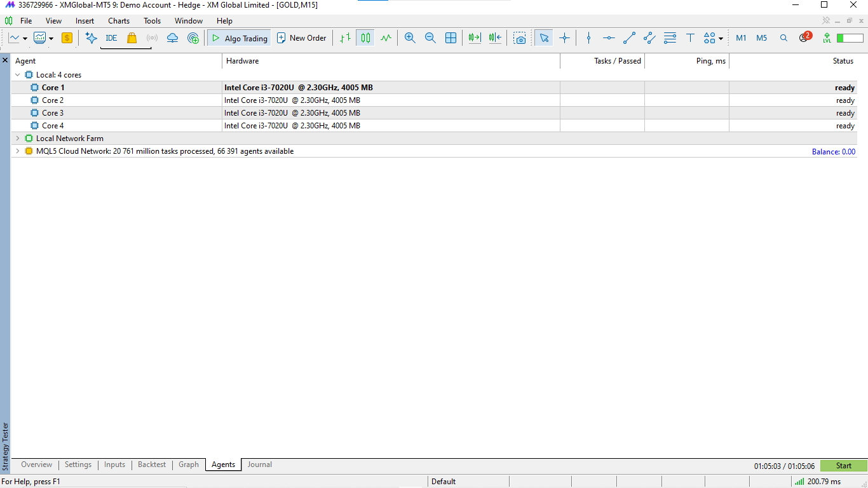This screenshot has height=488, width=868.
Task: Select the arrow cursor tool
Action: 543,38
